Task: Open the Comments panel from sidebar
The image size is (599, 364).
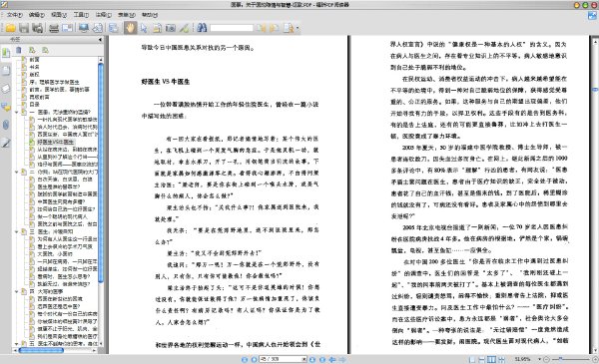Action: [6, 107]
